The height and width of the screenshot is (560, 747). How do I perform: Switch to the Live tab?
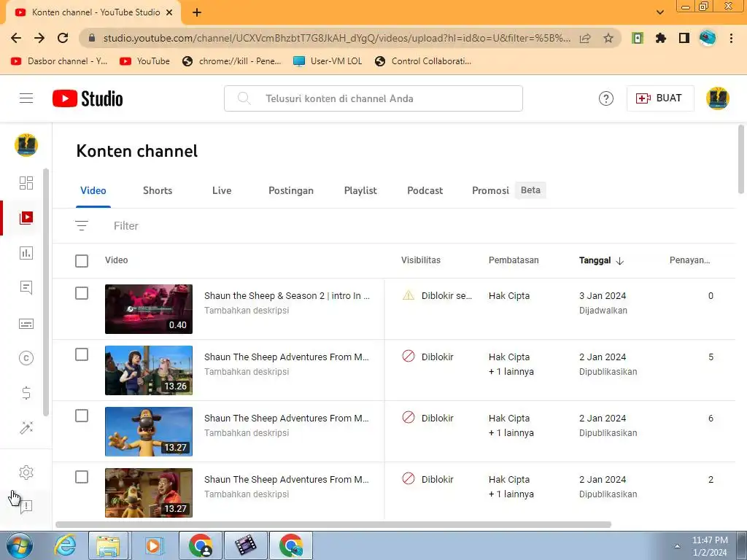[222, 190]
